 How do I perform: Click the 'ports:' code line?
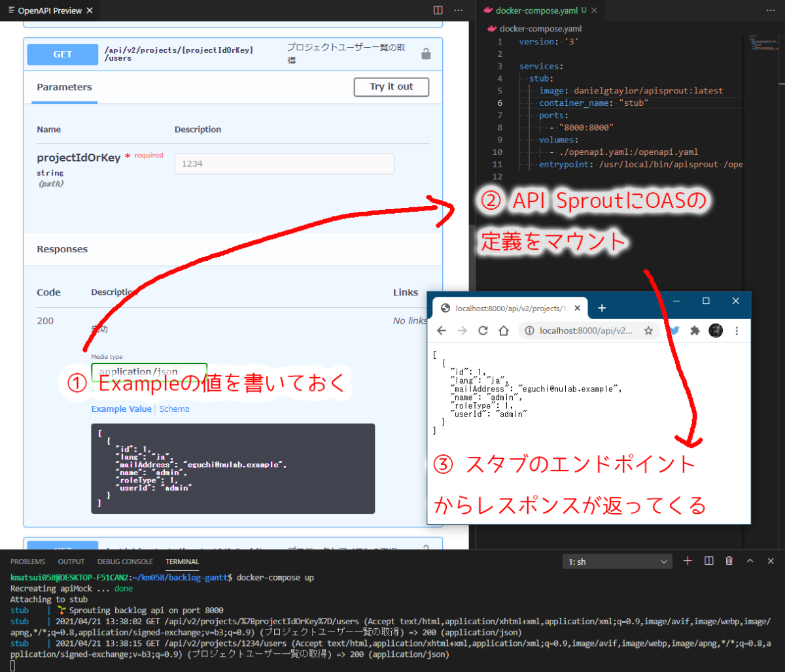tap(554, 116)
